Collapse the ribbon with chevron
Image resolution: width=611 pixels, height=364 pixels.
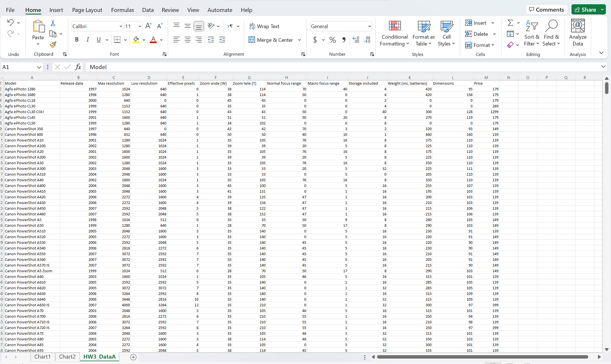(601, 53)
